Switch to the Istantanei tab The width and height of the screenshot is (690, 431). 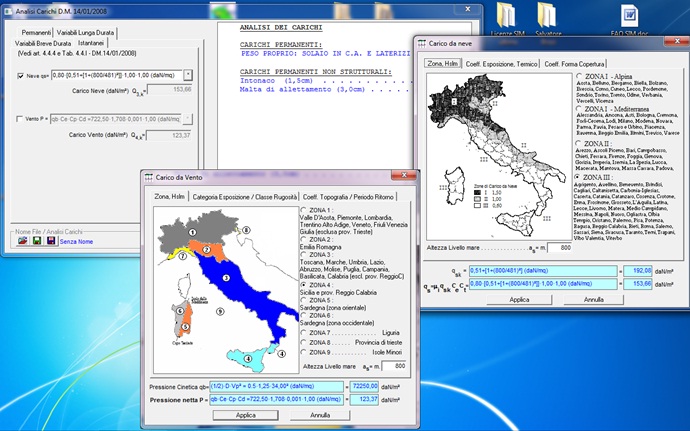[x=91, y=43]
